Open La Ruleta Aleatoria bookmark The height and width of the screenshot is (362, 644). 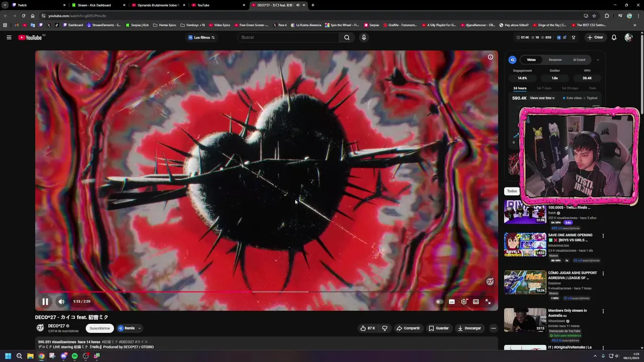pyautogui.click(x=306, y=25)
